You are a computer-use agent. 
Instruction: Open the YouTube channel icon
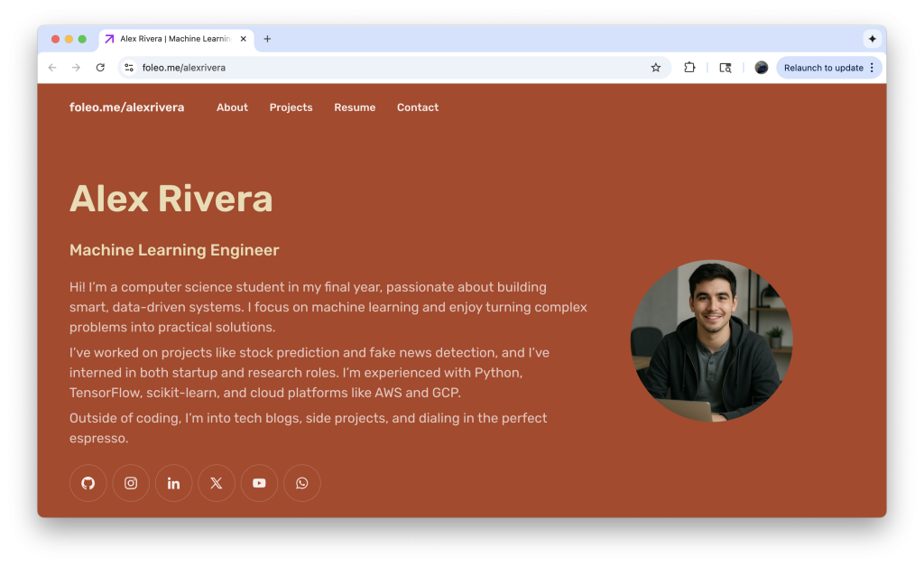(259, 483)
